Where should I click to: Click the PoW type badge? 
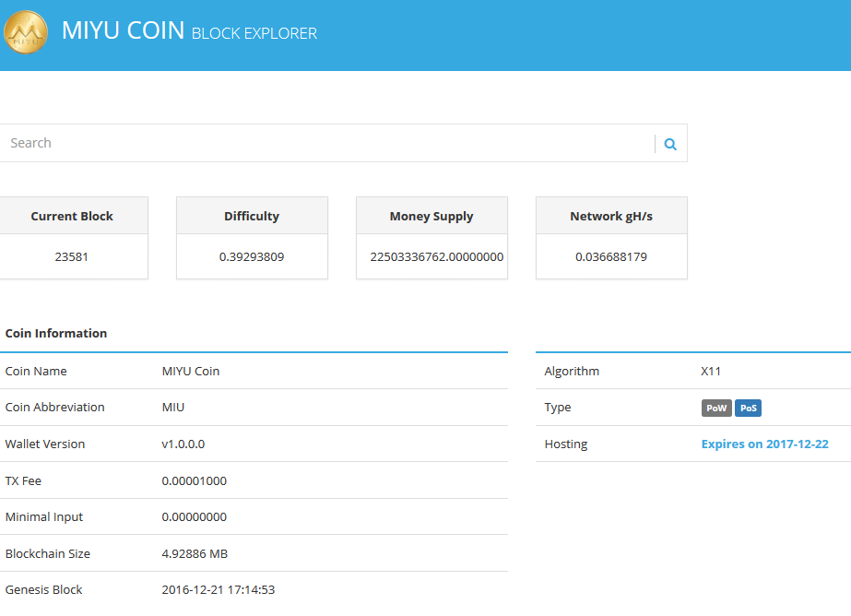coord(716,409)
